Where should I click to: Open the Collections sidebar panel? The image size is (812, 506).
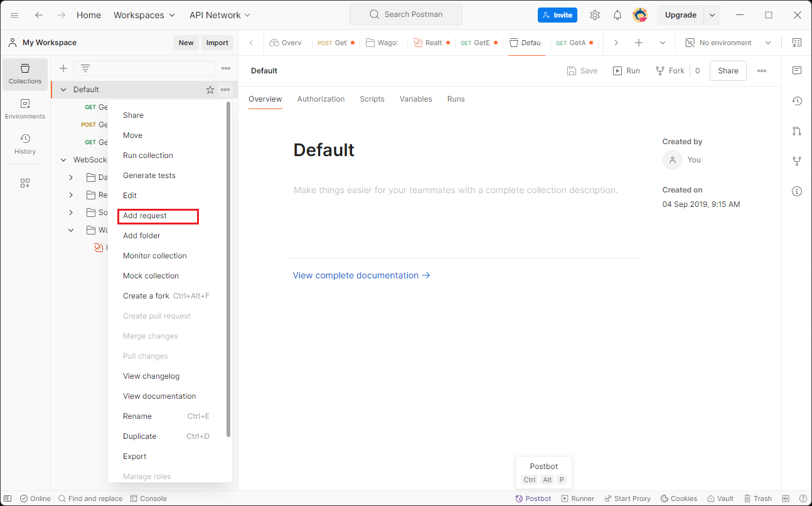[25, 74]
